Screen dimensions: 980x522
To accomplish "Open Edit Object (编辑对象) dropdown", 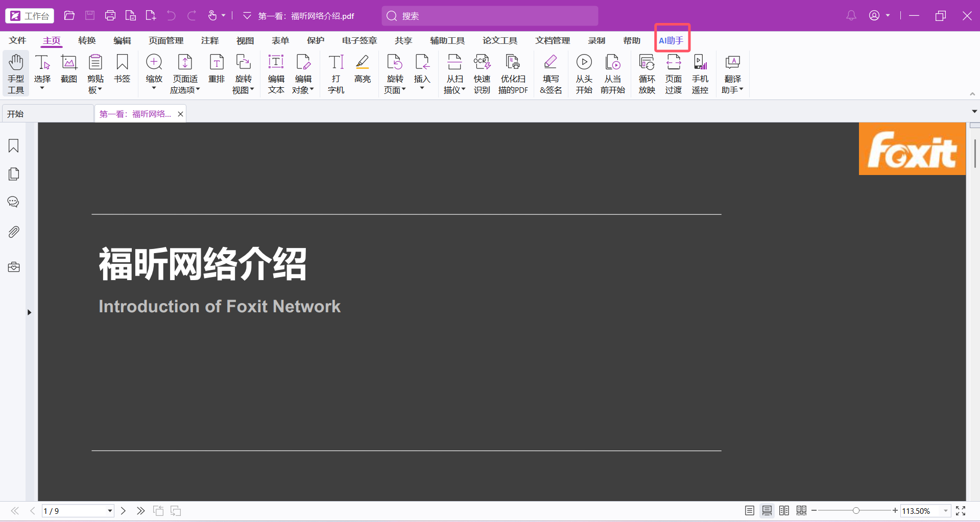I will point(303,74).
